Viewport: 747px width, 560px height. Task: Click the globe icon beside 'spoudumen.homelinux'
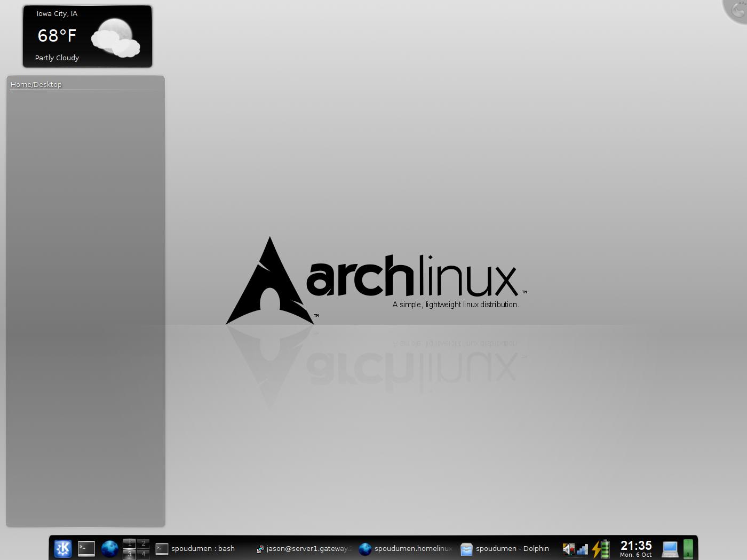[365, 549]
